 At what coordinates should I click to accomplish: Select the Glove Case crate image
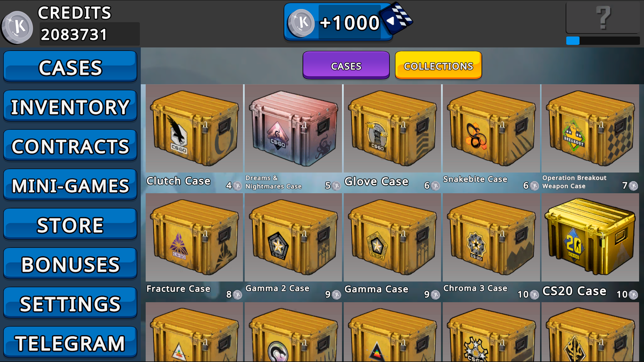(392, 128)
